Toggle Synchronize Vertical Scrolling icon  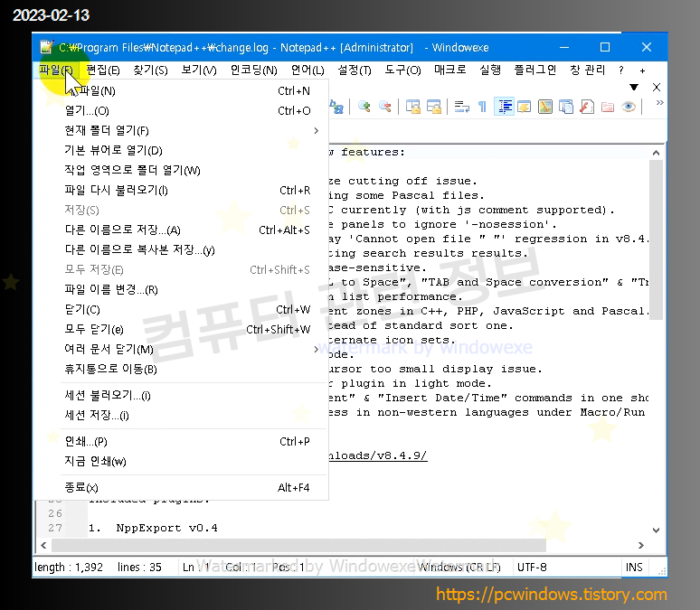[413, 108]
